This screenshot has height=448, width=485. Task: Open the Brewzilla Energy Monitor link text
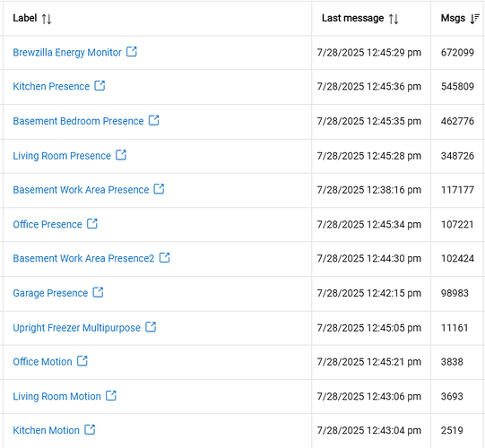coord(67,52)
